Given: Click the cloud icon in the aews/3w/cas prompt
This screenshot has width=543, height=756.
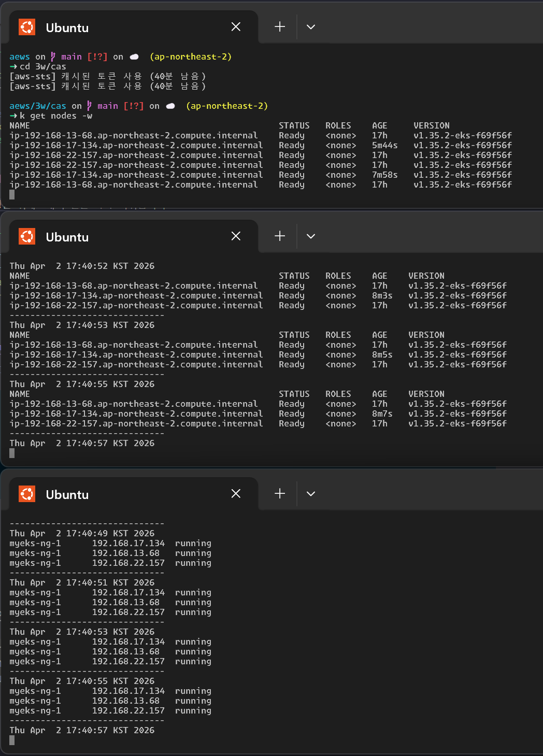Looking at the screenshot, I should click(x=170, y=106).
